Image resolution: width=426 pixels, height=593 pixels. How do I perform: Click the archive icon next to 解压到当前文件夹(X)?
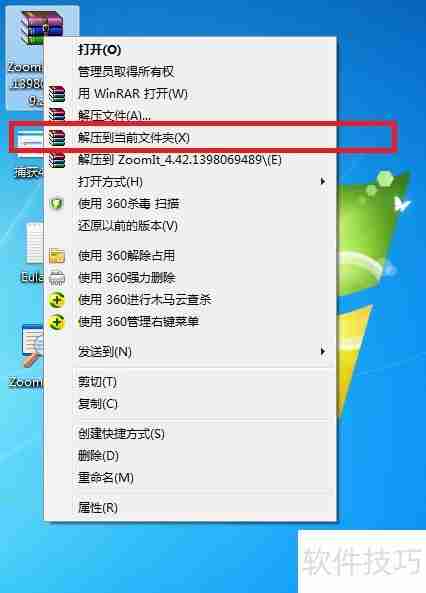[57, 138]
